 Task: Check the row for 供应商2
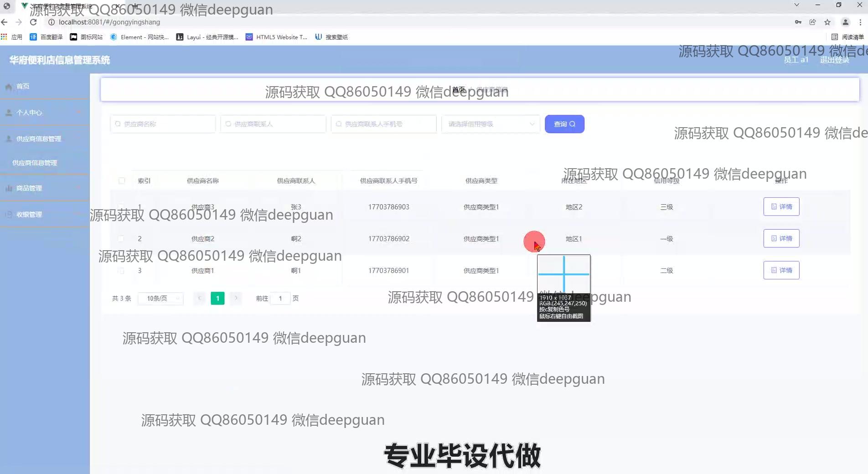pyautogui.click(x=121, y=238)
